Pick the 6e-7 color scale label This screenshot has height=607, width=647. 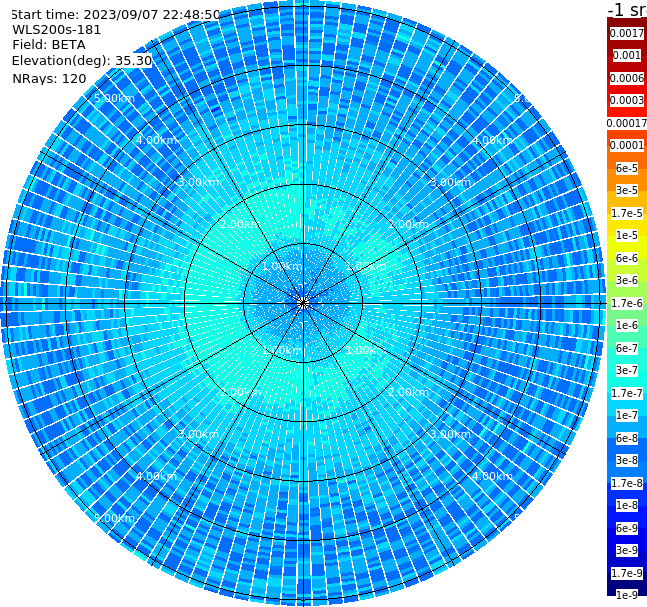(627, 348)
